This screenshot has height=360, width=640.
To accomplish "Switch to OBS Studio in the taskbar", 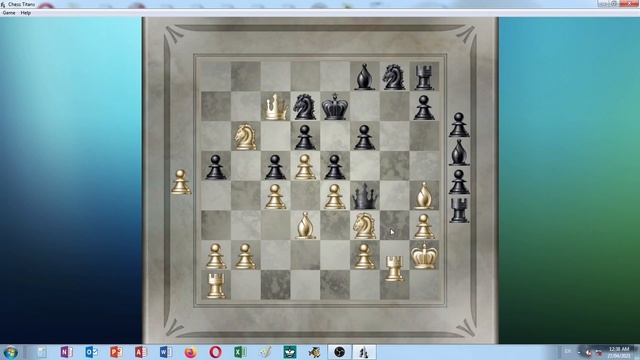I will [x=339, y=352].
